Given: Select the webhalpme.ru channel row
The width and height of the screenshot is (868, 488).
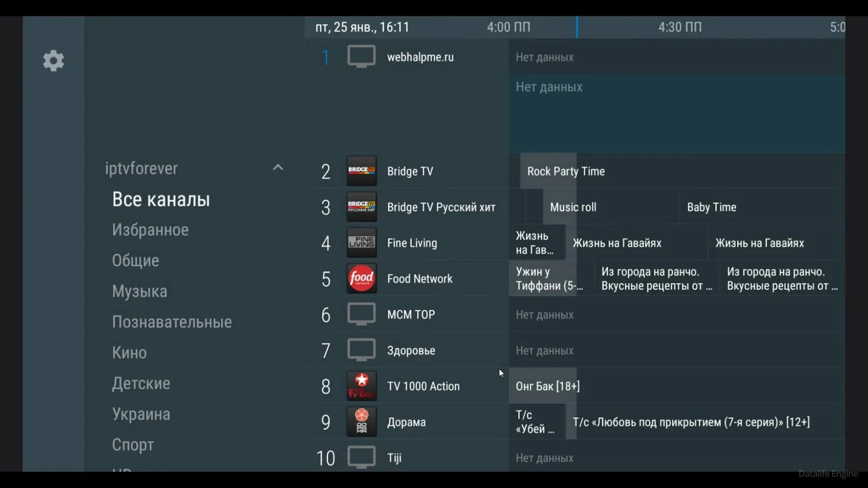Looking at the screenshot, I should coord(420,57).
